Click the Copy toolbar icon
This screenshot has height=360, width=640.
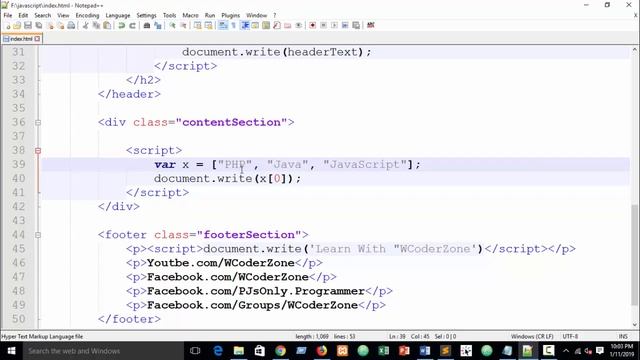96,26
